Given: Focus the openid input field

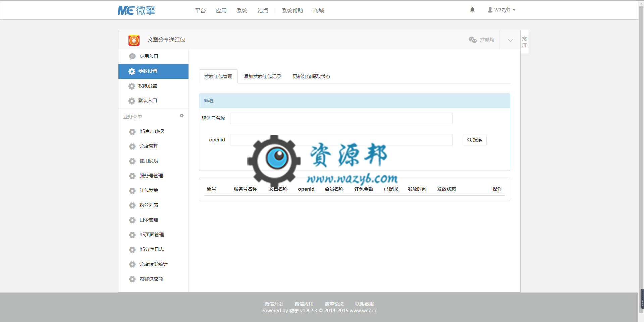Looking at the screenshot, I should pos(341,140).
